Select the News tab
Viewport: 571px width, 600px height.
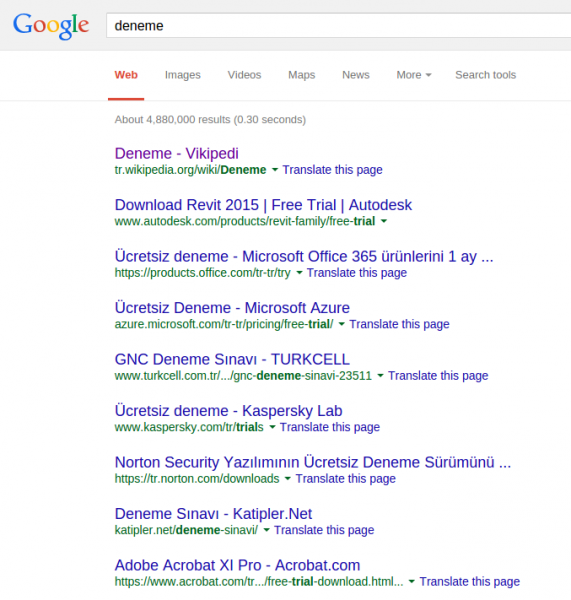pyautogui.click(x=356, y=75)
